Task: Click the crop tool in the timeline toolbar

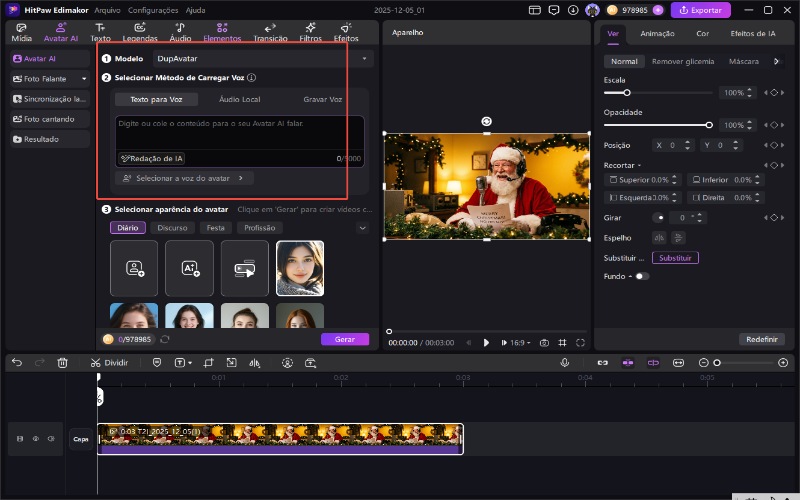Action: (x=209, y=362)
